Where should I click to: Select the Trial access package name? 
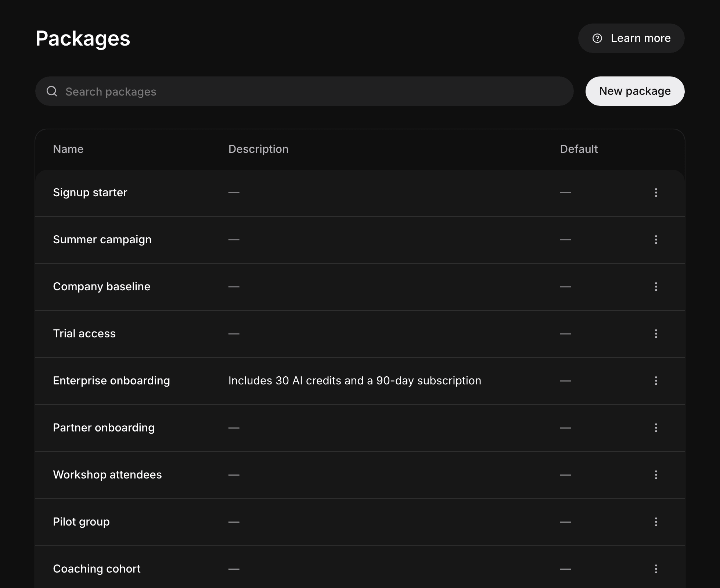84,334
